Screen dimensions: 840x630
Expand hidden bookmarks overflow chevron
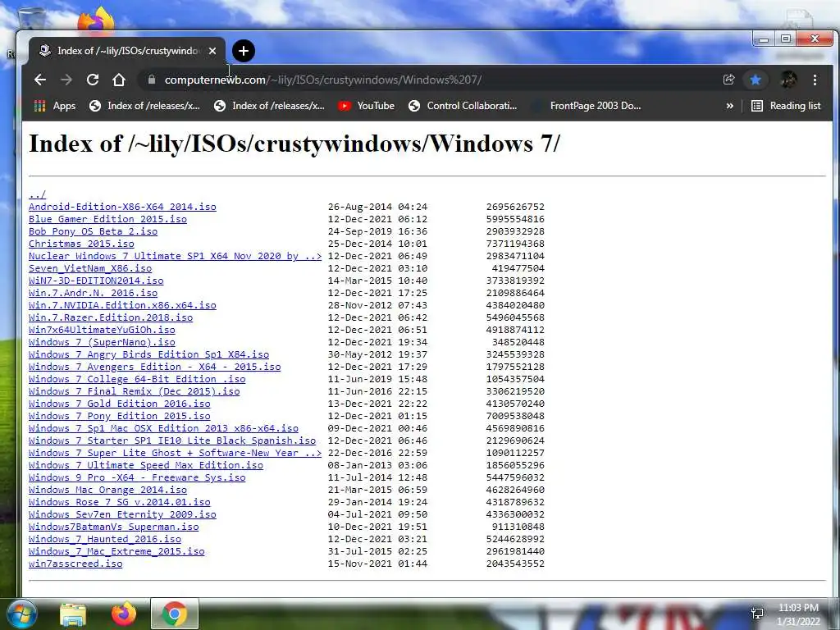pyautogui.click(x=729, y=106)
